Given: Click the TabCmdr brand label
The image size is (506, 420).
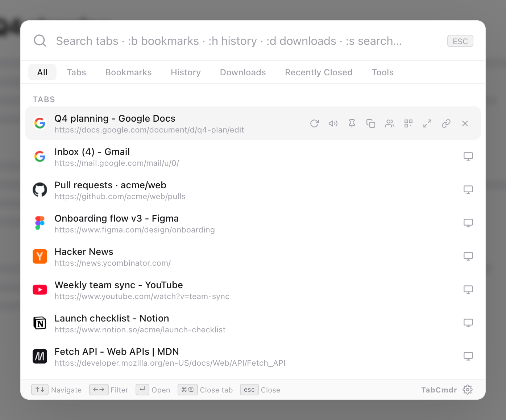Looking at the screenshot, I should (439, 390).
